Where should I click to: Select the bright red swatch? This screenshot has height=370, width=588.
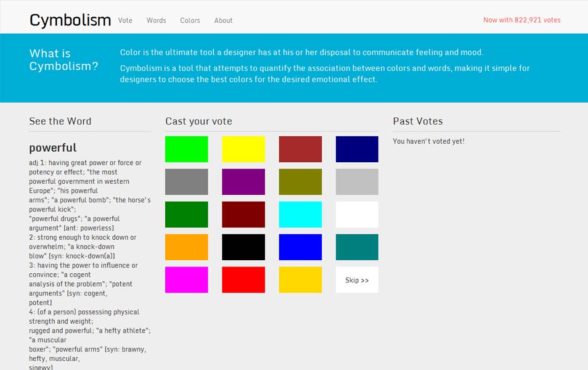(243, 280)
